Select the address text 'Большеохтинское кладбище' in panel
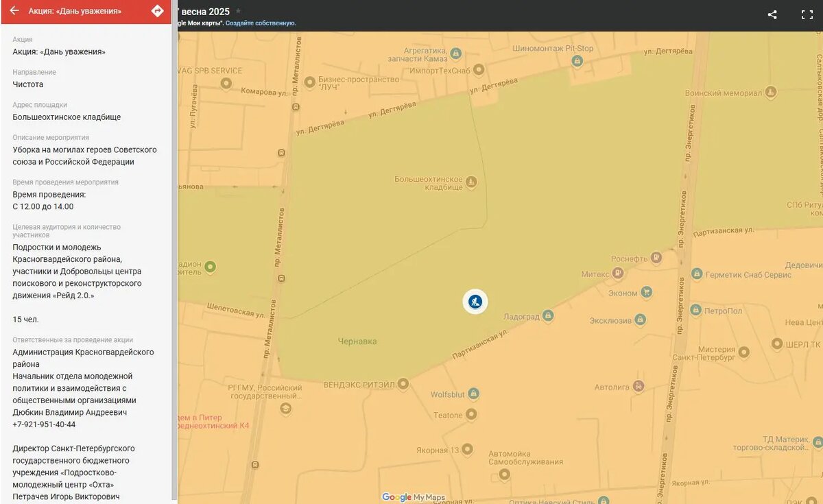Image resolution: width=823 pixels, height=504 pixels. coord(67,117)
